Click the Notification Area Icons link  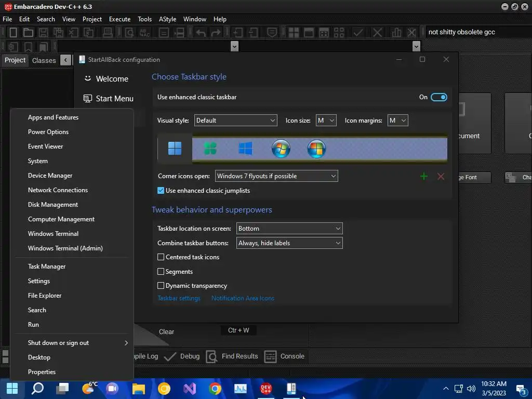(x=243, y=298)
